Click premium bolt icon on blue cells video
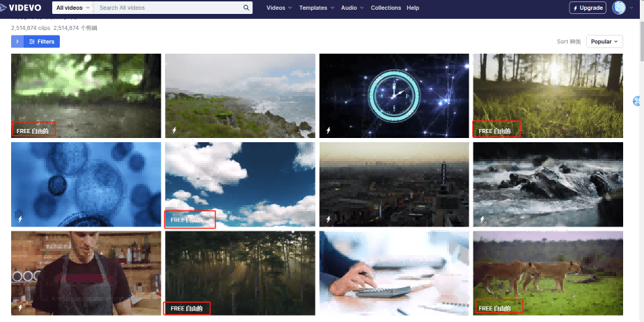The height and width of the screenshot is (322, 644). (x=19, y=218)
